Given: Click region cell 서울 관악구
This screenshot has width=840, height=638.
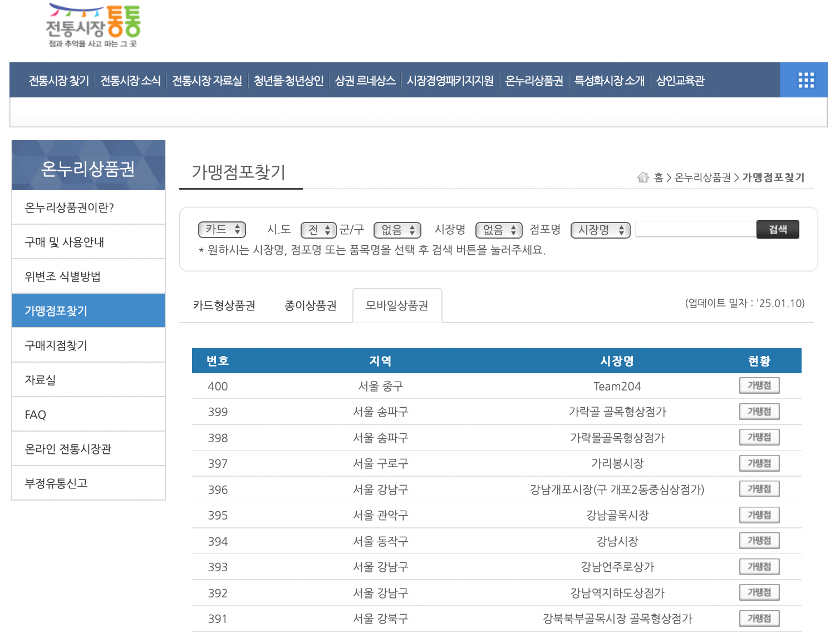Looking at the screenshot, I should (381, 515).
